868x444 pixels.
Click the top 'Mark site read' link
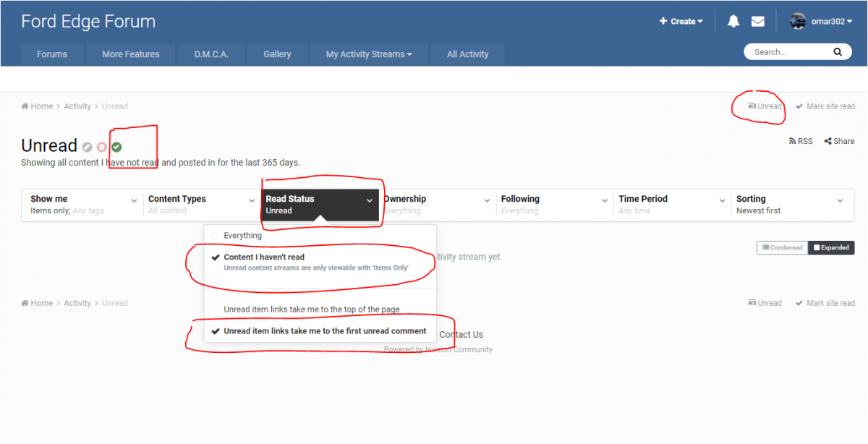click(825, 106)
